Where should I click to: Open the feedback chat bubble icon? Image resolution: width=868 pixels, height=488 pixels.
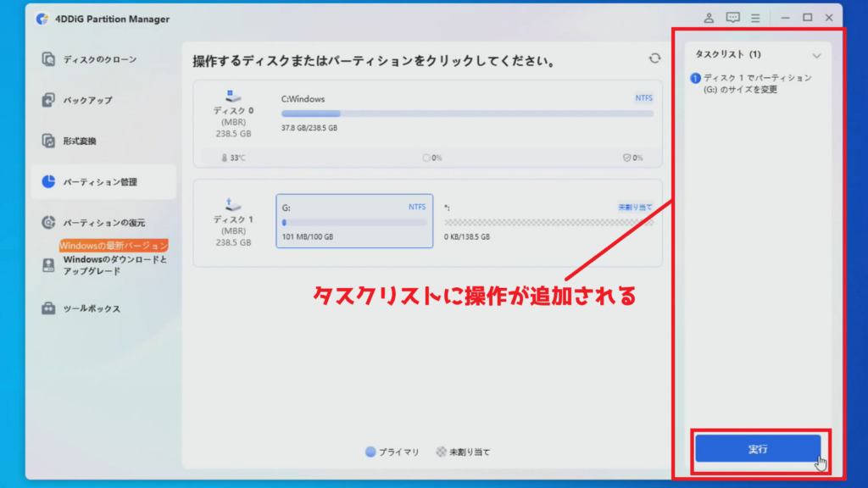[x=732, y=18]
